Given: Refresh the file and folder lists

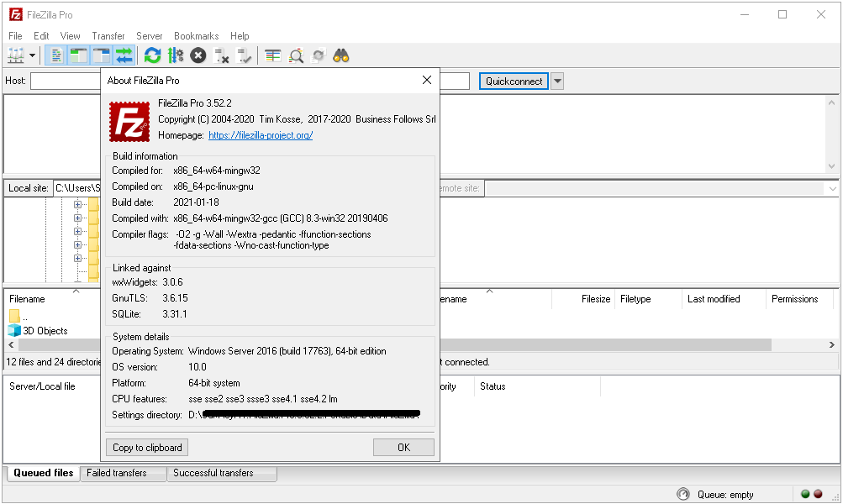Looking at the screenshot, I should [x=153, y=55].
